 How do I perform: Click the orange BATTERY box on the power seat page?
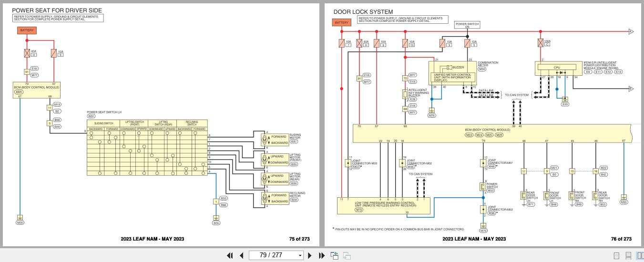click(27, 30)
